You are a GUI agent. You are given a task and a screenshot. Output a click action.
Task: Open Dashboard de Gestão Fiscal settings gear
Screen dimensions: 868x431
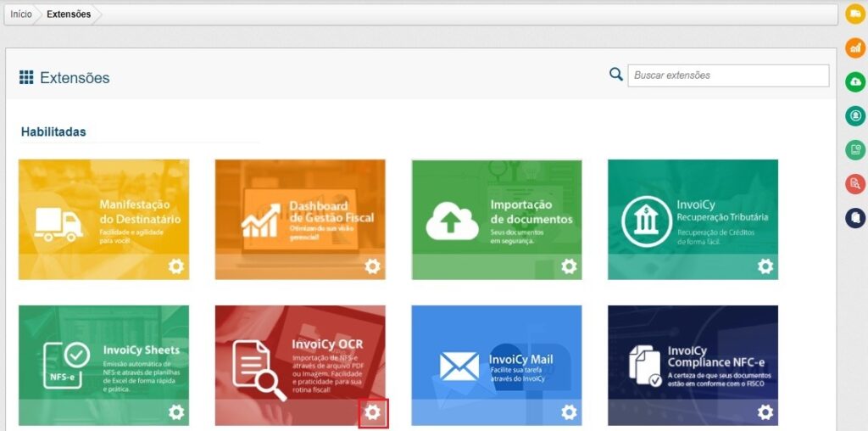[x=372, y=266]
